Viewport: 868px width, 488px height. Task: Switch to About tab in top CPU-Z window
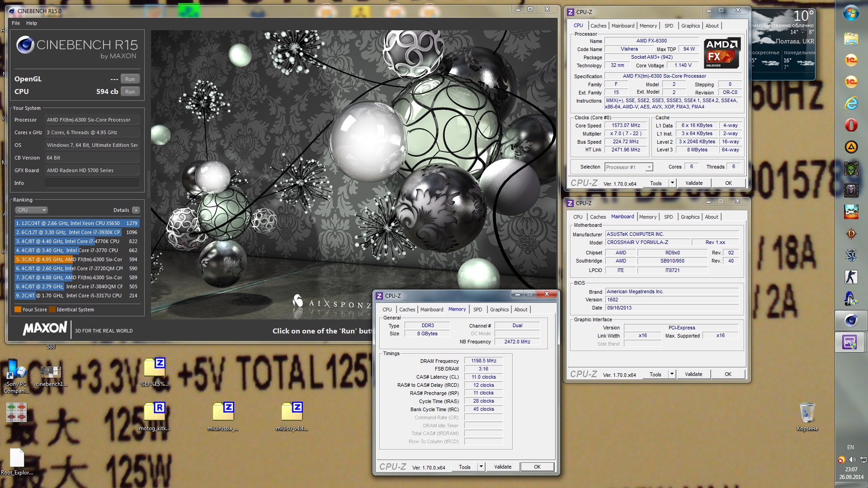[712, 26]
